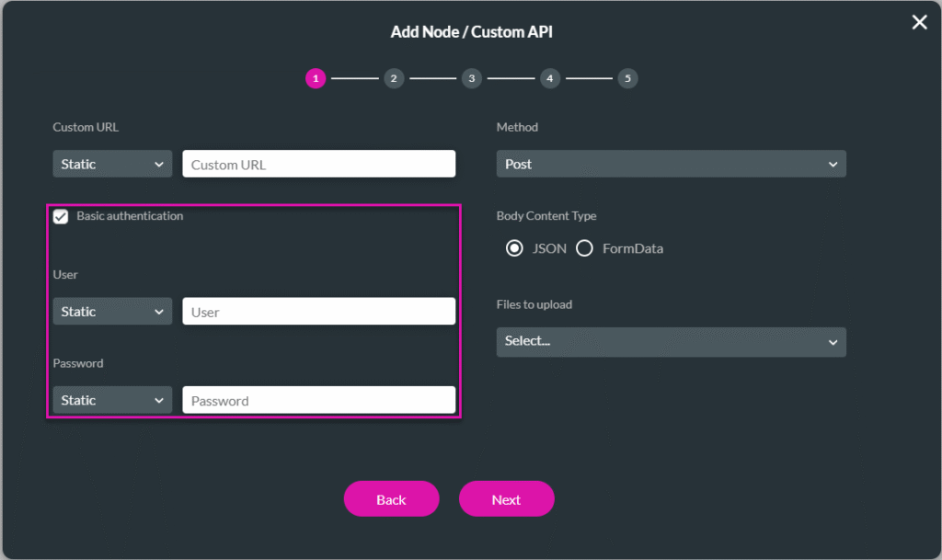The height and width of the screenshot is (560, 942).
Task: Click the Password input field
Action: click(x=318, y=399)
